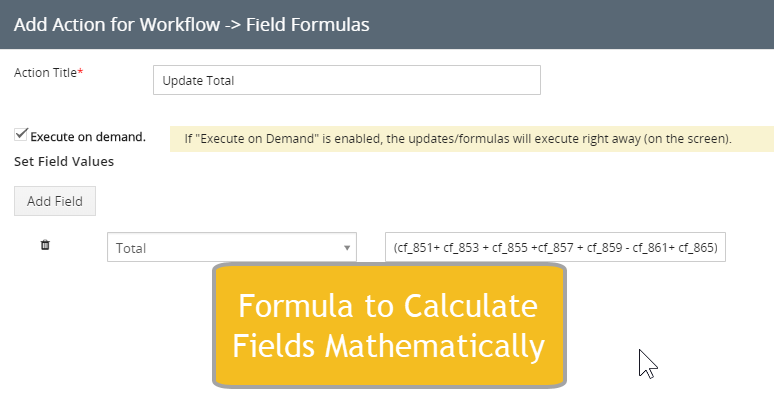Click the Add Field button
774x398 pixels.
tap(55, 201)
